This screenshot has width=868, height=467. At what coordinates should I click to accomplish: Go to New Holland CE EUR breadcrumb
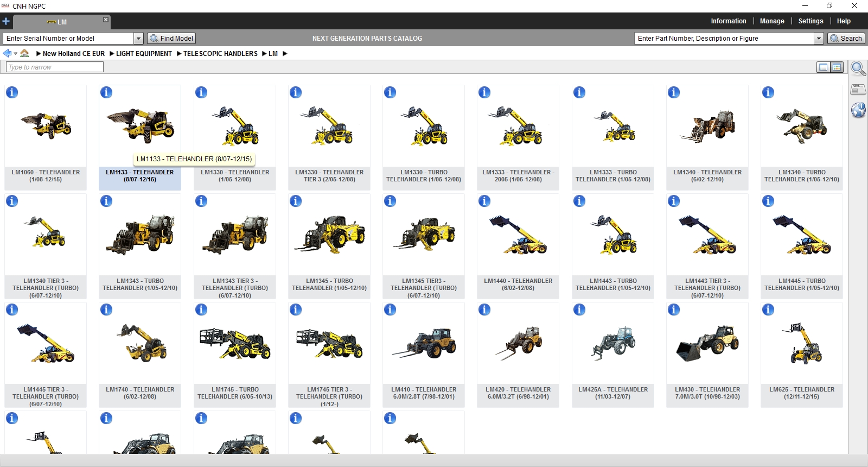[74, 54]
